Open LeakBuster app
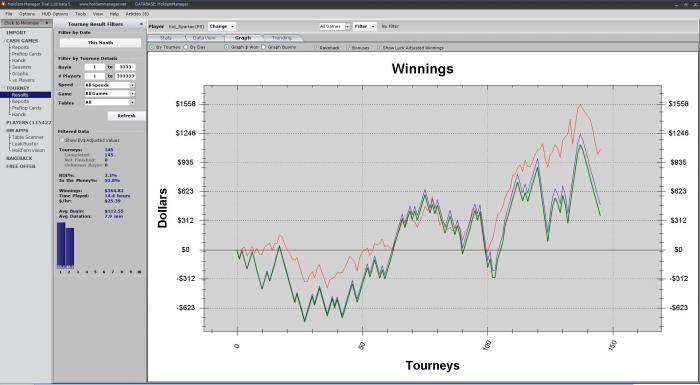Viewport: 700px width, 385px height. click(25, 144)
